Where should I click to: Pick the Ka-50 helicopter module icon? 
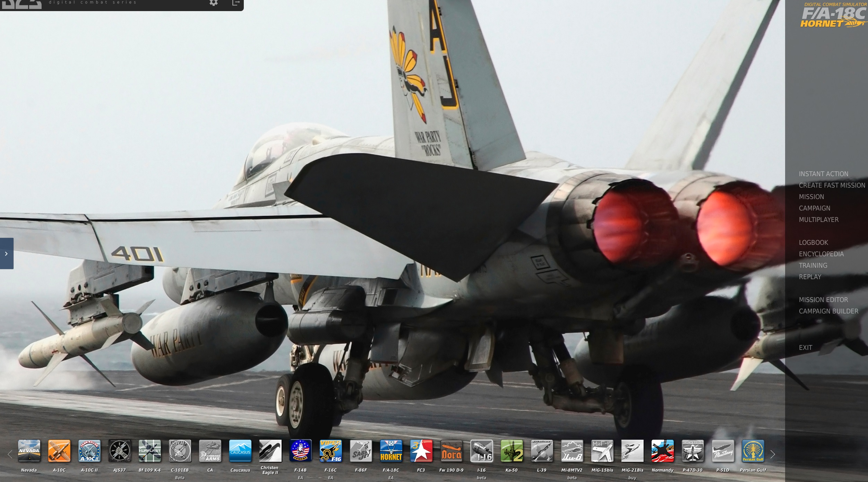512,450
